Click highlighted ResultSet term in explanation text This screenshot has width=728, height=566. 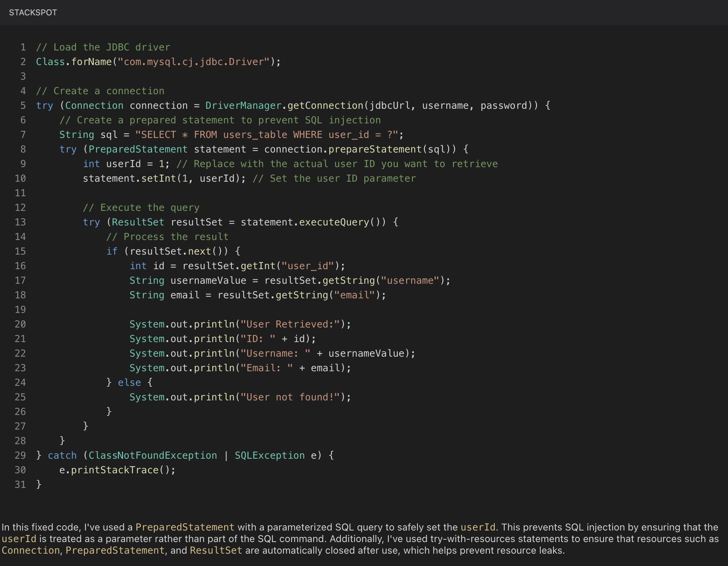[216, 550]
